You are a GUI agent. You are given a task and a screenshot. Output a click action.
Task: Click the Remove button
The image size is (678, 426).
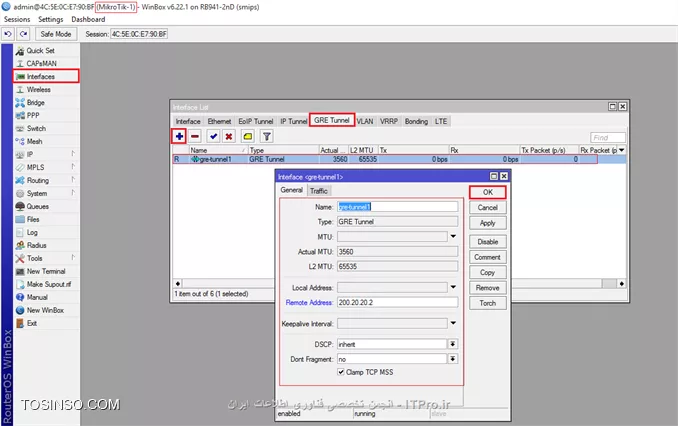[x=488, y=288]
